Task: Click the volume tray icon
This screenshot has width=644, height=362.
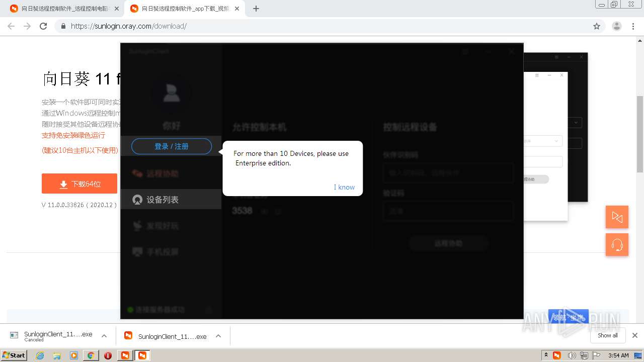Action: point(572,355)
